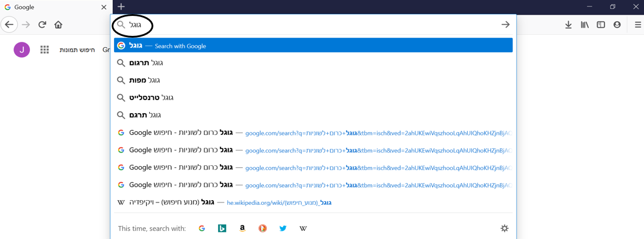Select the highlighted 'Search with Google' row
Screen dimensions: 644x239
coord(313,45)
